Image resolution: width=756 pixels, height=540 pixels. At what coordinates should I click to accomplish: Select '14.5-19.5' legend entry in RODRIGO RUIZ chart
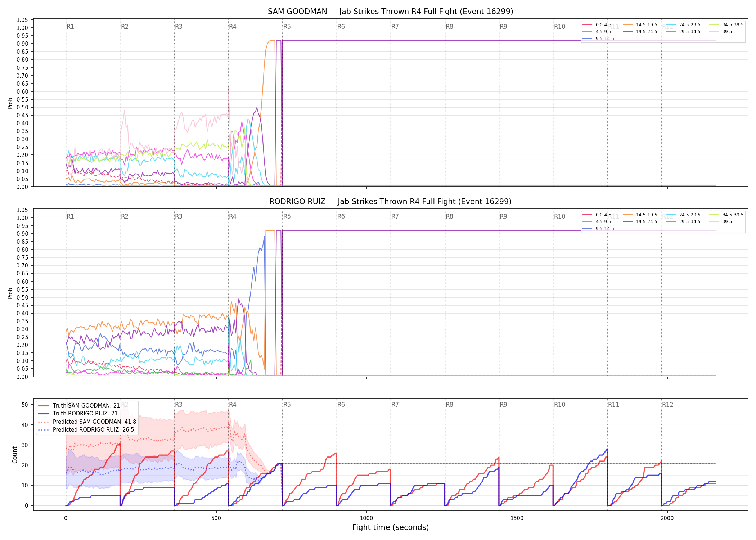tap(640, 215)
